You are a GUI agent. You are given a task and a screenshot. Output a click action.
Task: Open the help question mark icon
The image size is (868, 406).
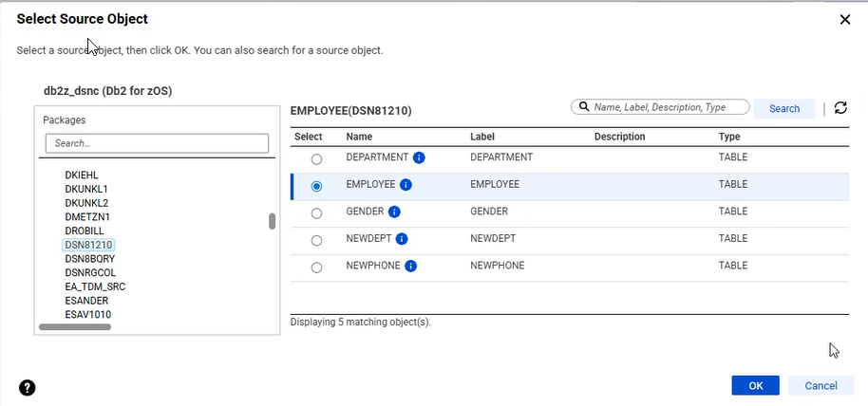click(x=28, y=388)
